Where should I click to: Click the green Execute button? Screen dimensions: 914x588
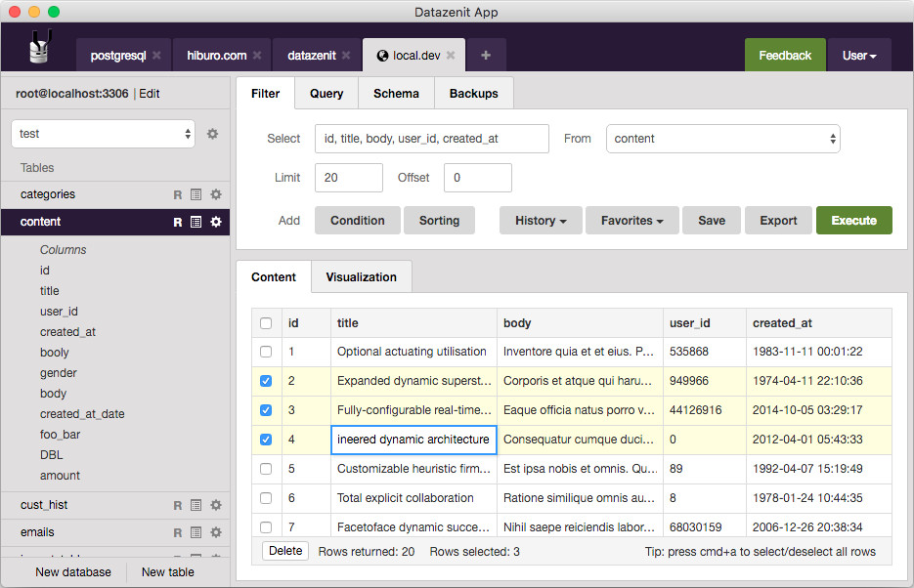(854, 221)
